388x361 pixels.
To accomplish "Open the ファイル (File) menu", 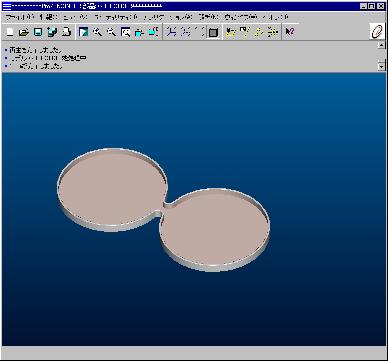I will (x=20, y=17).
